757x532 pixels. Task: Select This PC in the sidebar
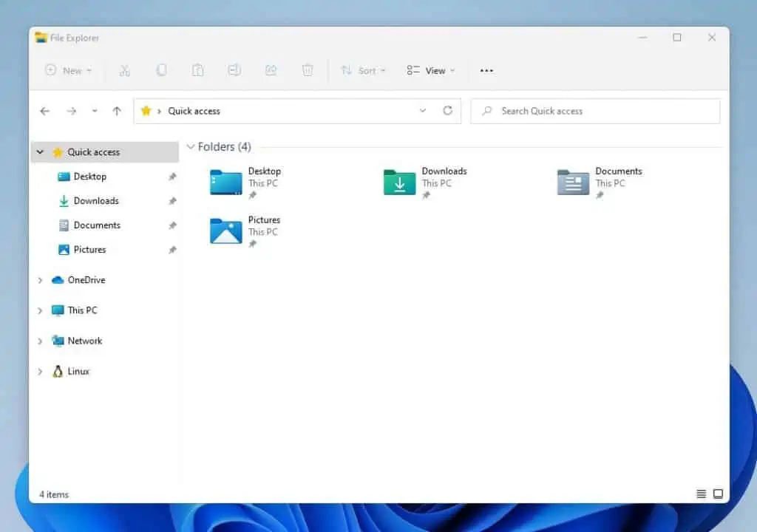82,310
